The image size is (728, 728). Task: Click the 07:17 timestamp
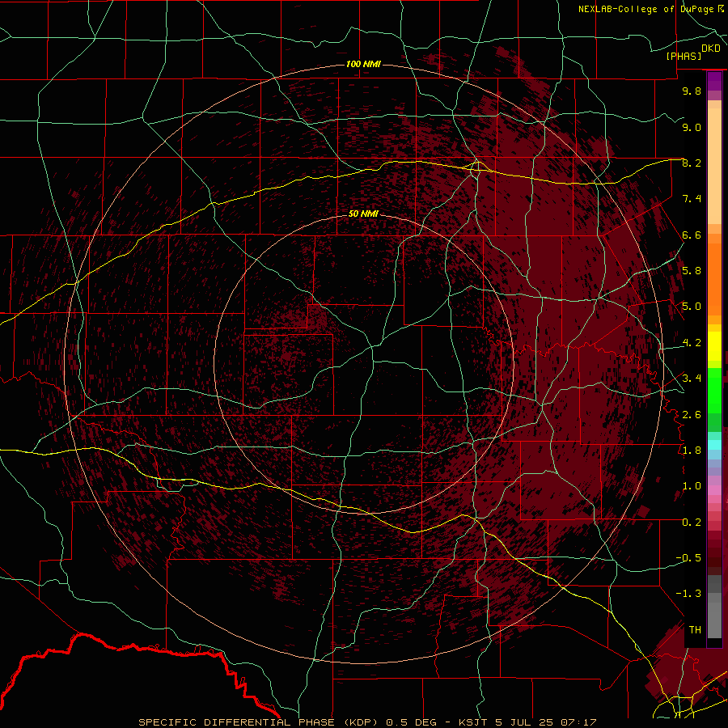click(578, 722)
